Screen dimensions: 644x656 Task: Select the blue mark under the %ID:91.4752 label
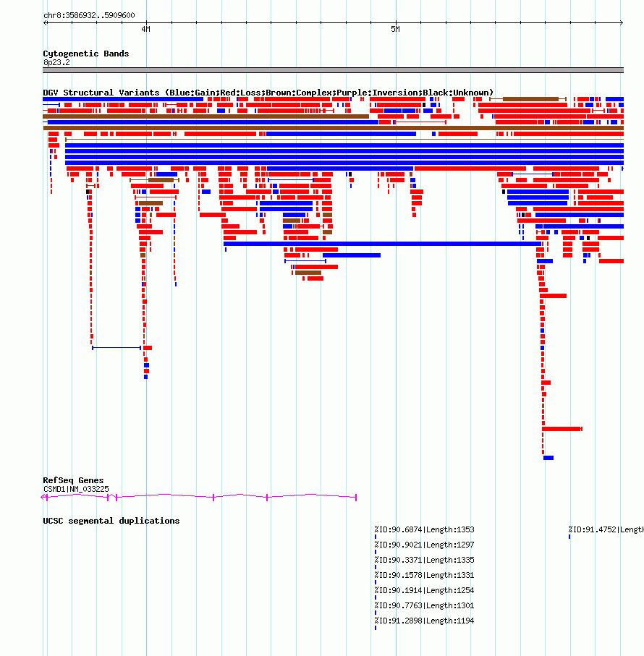coord(569,537)
